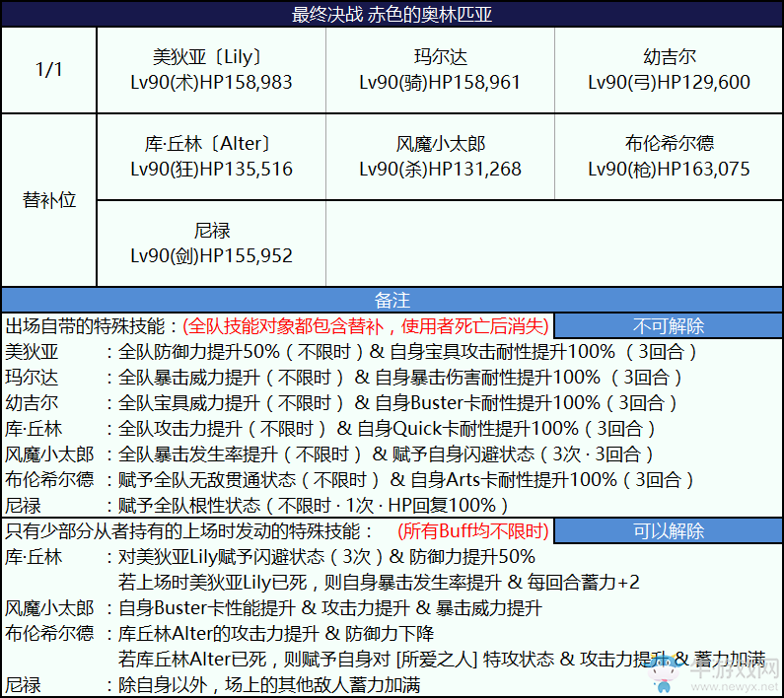Click the red note 所有Buff均不限时
Viewport: 784px width, 698px height.
click(473, 530)
